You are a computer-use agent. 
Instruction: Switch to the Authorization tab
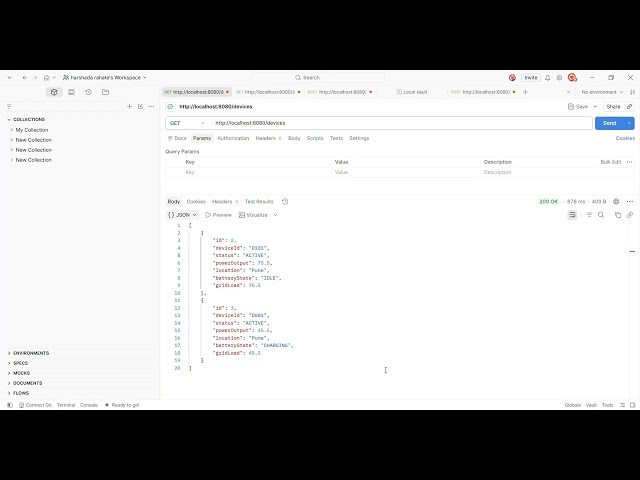pos(233,138)
